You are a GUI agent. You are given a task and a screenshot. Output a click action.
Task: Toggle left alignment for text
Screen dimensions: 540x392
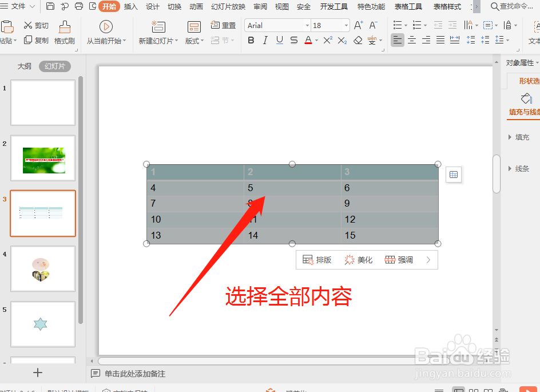click(x=398, y=40)
